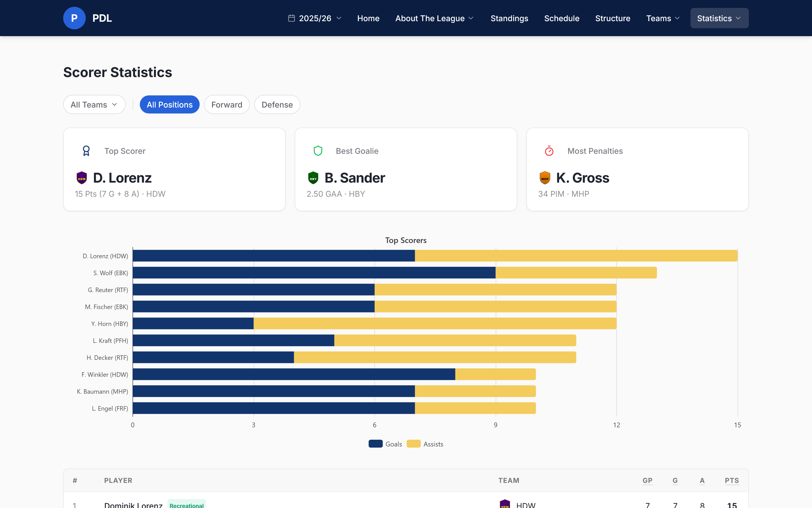The height and width of the screenshot is (508, 812).
Task: Click the '34 PIM · MHP' text
Action: click(563, 194)
